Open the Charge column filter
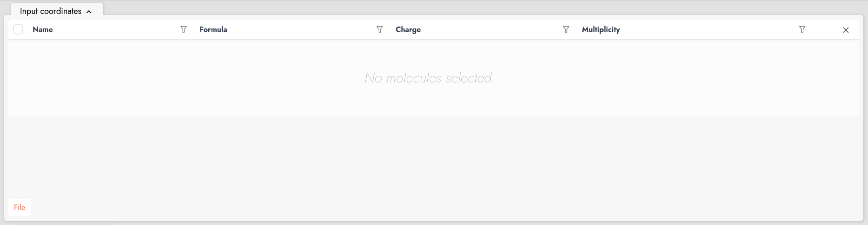Screen dimensions: 868x225 click(x=566, y=29)
